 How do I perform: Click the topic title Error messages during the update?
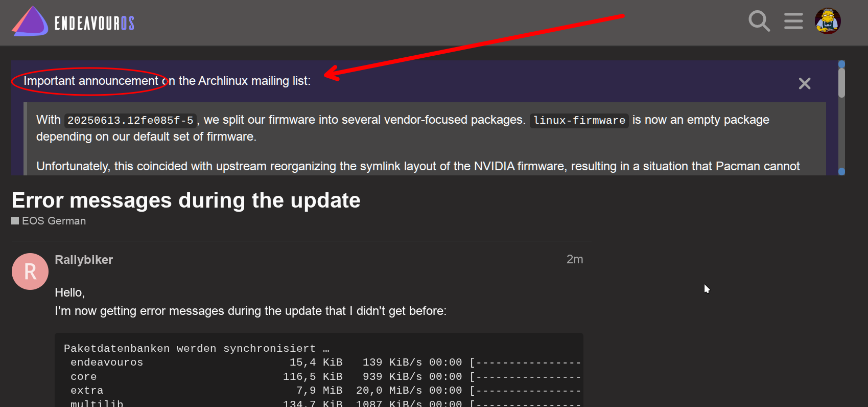[186, 200]
